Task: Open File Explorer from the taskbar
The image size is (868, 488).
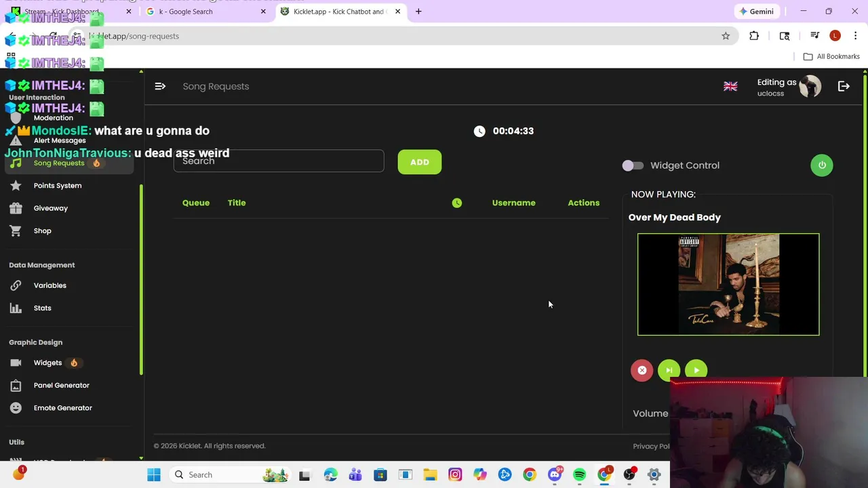Action: [430, 475]
